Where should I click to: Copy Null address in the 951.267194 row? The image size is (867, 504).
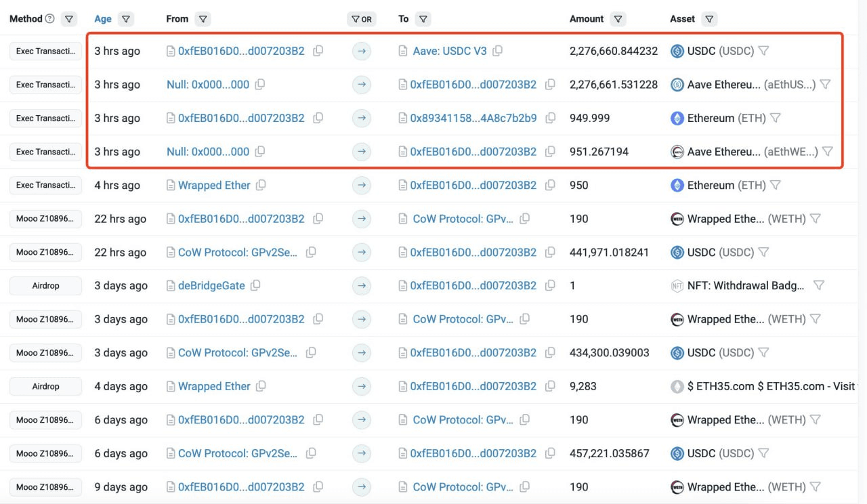click(x=260, y=152)
